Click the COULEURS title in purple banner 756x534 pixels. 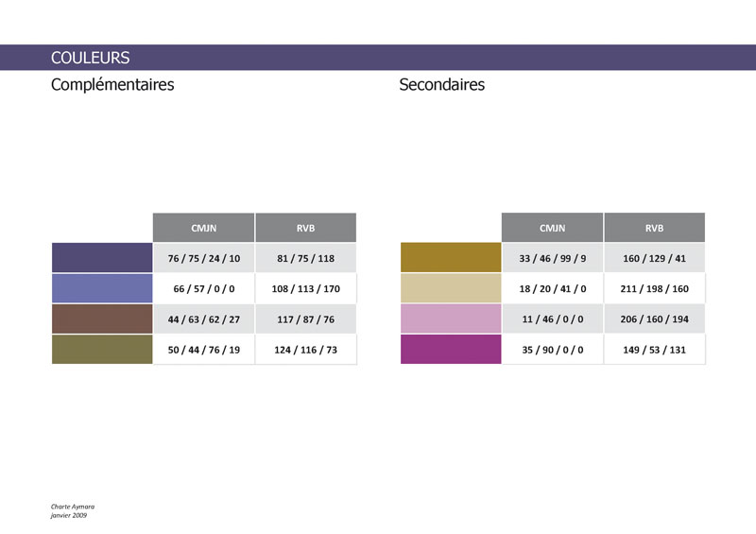pos(90,58)
